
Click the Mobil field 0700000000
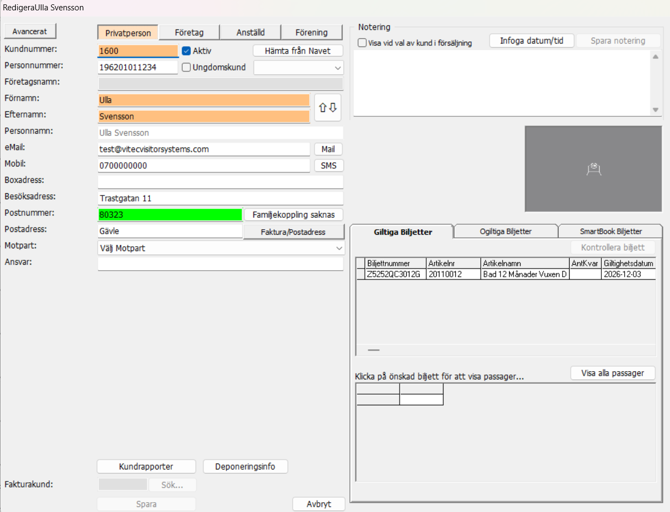coord(204,165)
